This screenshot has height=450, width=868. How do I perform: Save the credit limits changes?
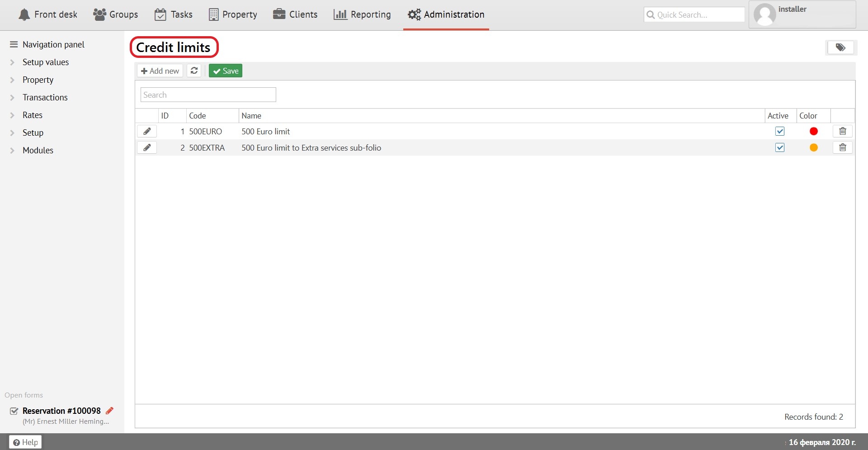226,71
